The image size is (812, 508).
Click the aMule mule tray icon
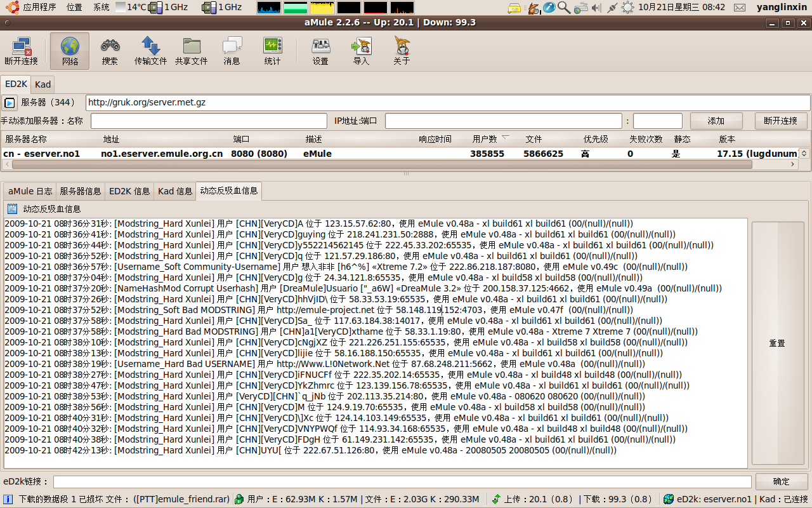point(534,8)
